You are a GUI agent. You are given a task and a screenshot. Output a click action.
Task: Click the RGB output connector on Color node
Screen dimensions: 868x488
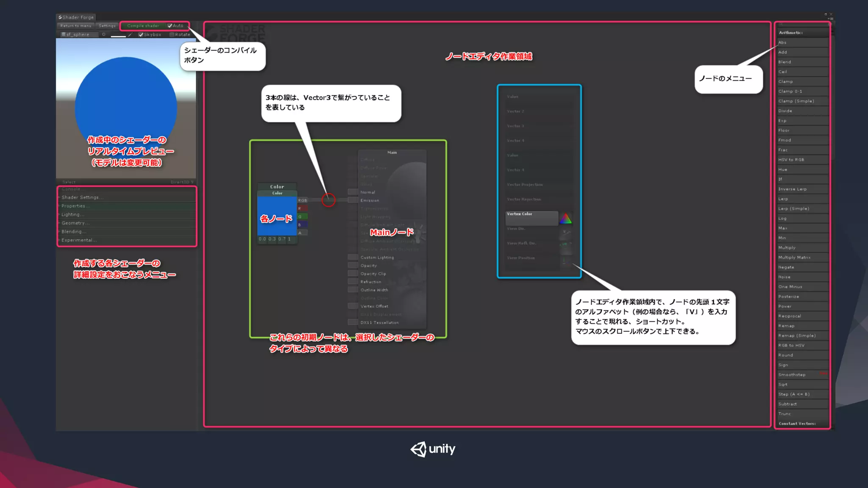click(302, 200)
